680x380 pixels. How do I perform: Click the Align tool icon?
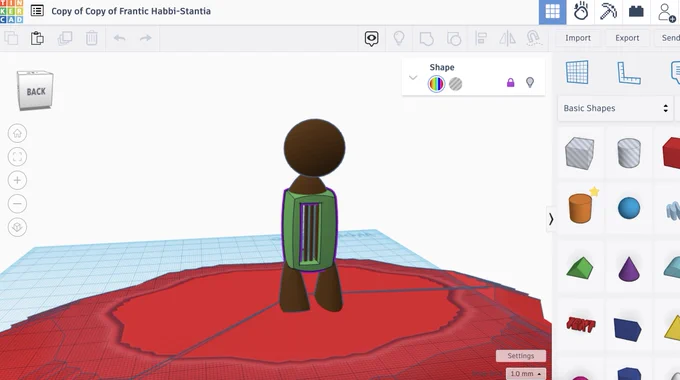(x=481, y=38)
